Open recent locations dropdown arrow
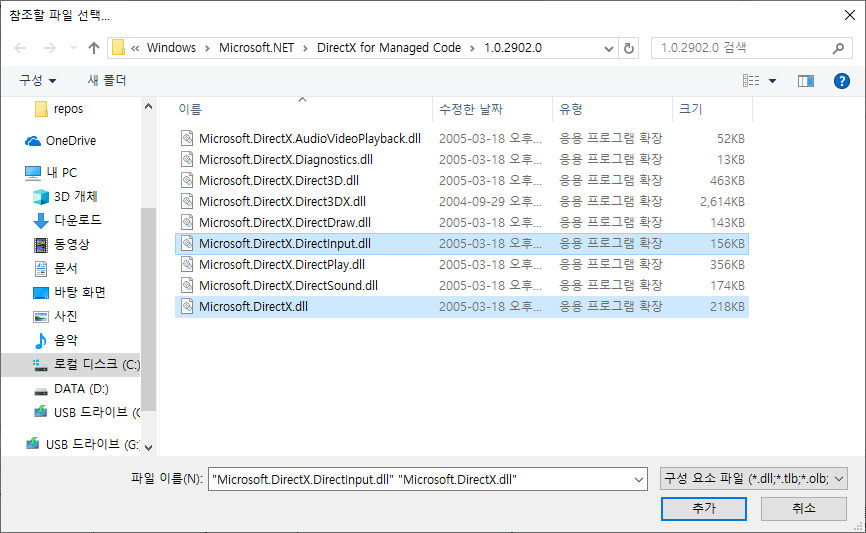This screenshot has height=533, width=866. point(73,48)
